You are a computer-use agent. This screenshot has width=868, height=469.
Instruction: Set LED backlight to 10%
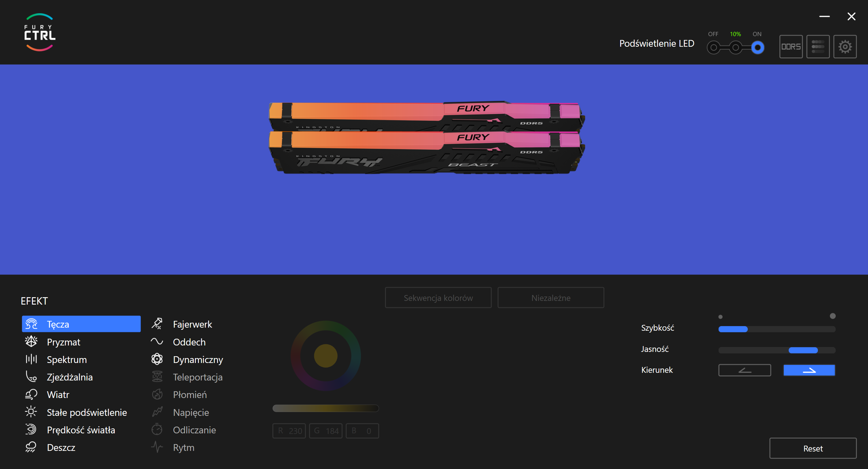[735, 48]
